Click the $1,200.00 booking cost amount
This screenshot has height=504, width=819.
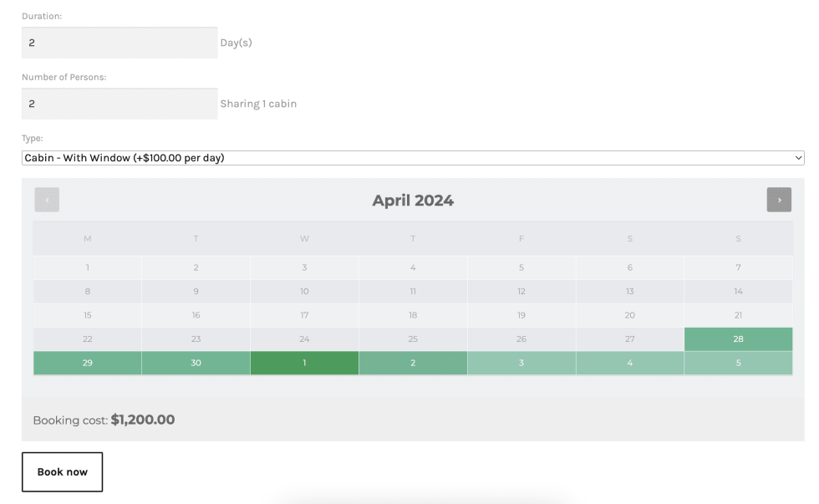(143, 420)
